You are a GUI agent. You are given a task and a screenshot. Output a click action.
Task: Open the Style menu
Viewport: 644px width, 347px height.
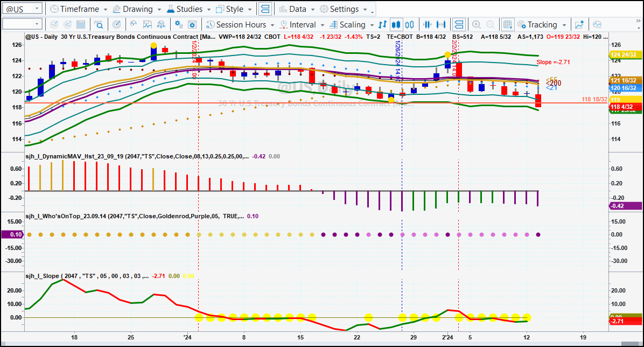(x=234, y=9)
